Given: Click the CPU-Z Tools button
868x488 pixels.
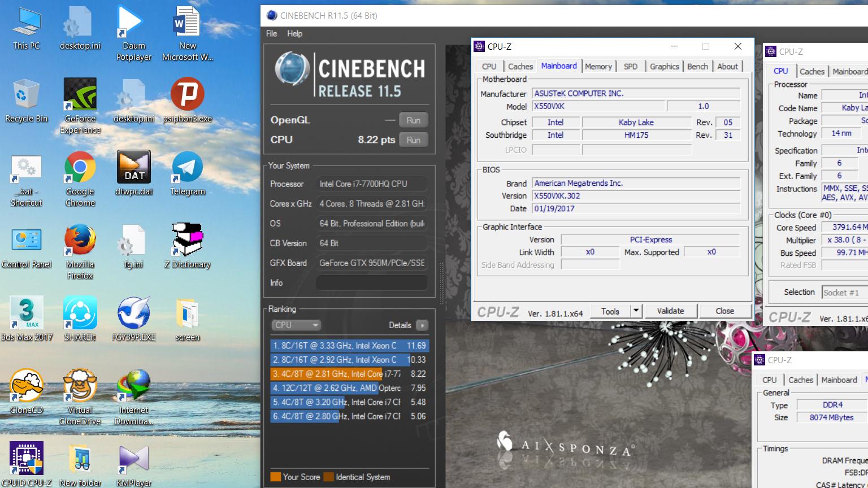Looking at the screenshot, I should click(x=610, y=311).
